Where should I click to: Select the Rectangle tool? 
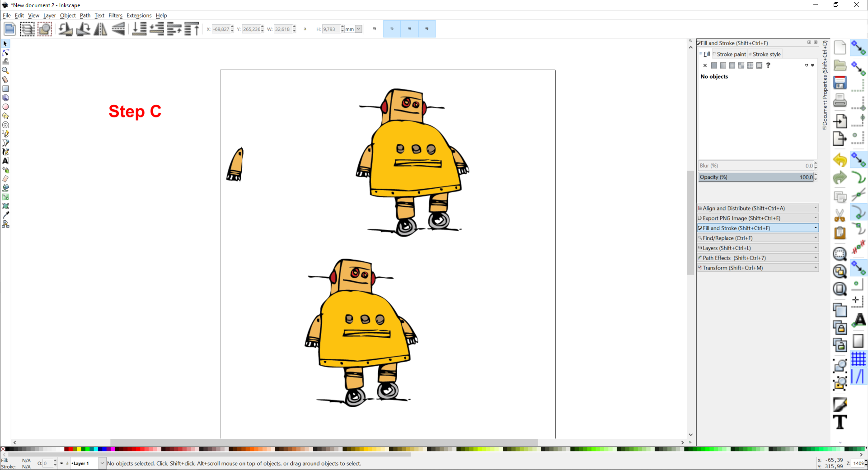coord(5,89)
